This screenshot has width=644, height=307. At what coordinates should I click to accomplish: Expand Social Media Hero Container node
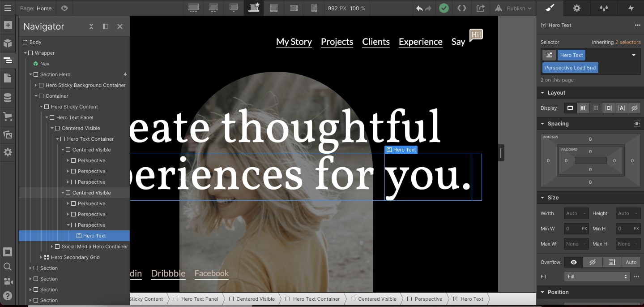(52, 246)
